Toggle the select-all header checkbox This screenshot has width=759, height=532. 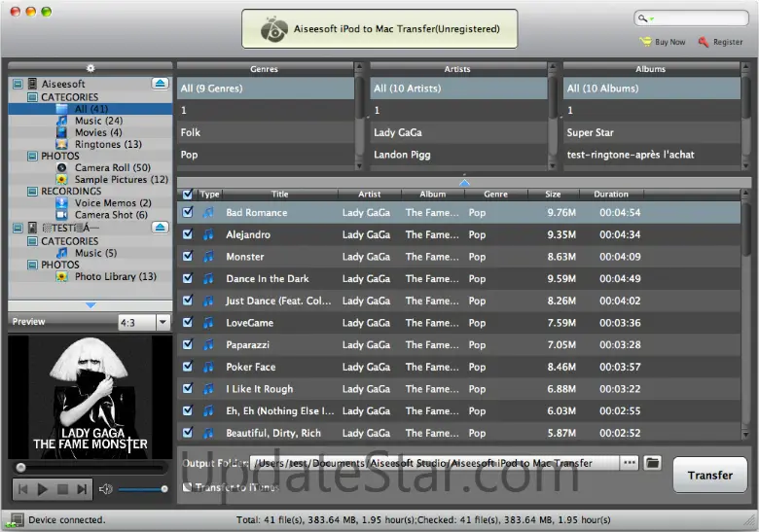(x=188, y=195)
